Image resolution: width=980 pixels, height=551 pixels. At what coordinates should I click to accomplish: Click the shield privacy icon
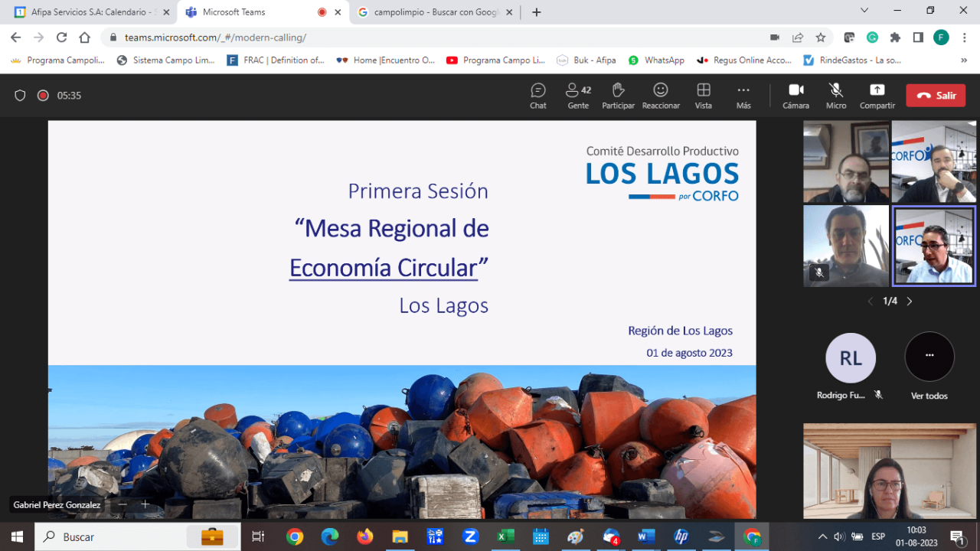tap(21, 96)
